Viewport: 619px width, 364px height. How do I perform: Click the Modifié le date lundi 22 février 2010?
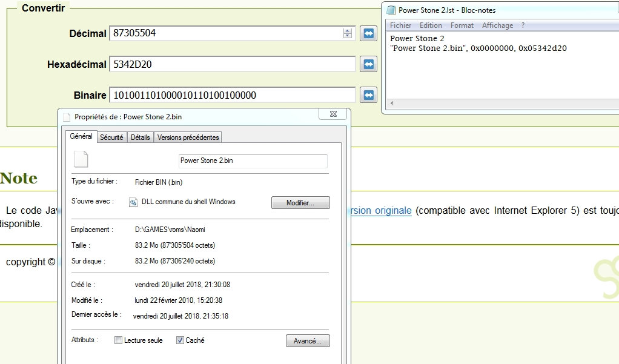pyautogui.click(x=178, y=300)
